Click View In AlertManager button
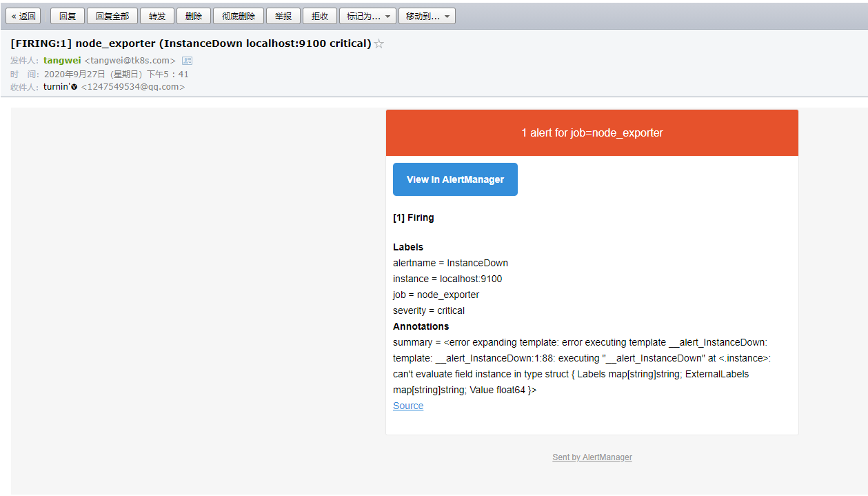868x496 pixels. pos(455,179)
